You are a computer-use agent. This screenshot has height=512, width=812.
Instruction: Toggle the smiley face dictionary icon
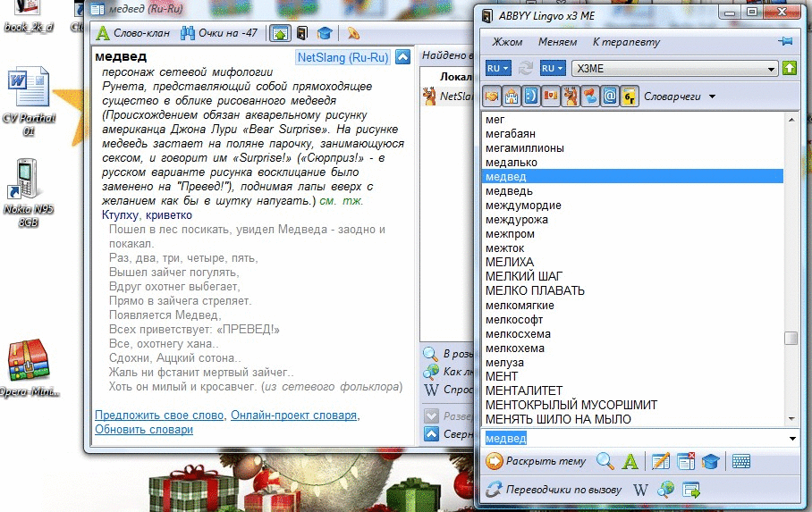531,97
